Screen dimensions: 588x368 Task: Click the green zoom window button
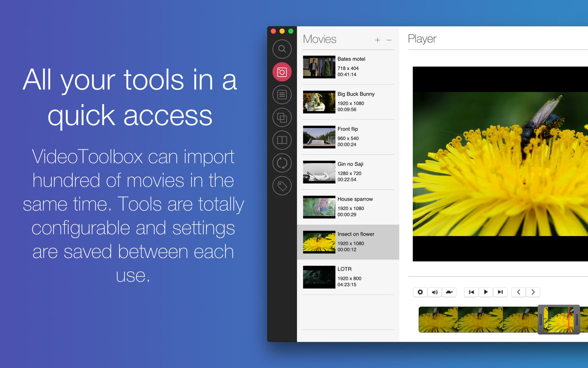(291, 31)
